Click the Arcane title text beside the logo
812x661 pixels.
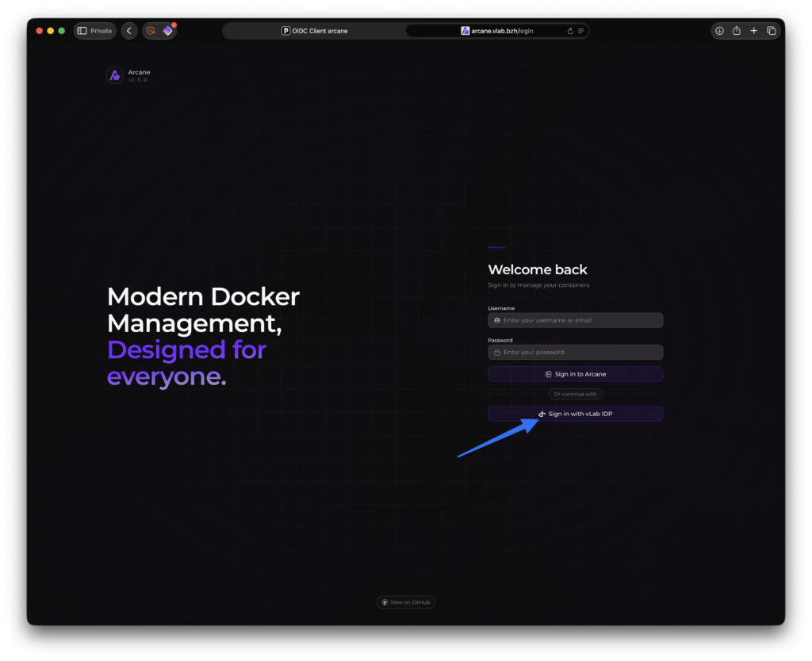coord(140,72)
